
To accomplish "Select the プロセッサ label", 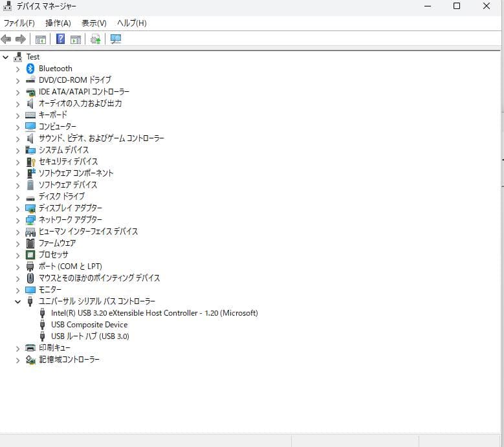I will tap(53, 255).
